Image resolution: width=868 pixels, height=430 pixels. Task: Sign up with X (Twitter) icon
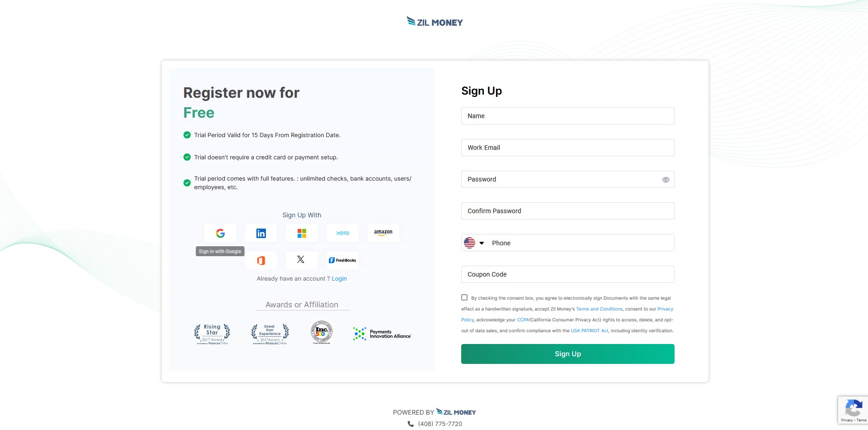[x=301, y=260]
